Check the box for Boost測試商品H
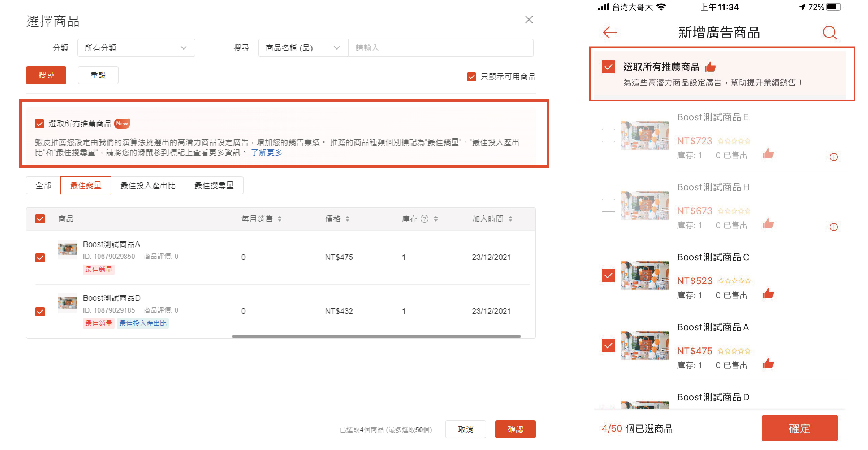The image size is (868, 450). [608, 205]
